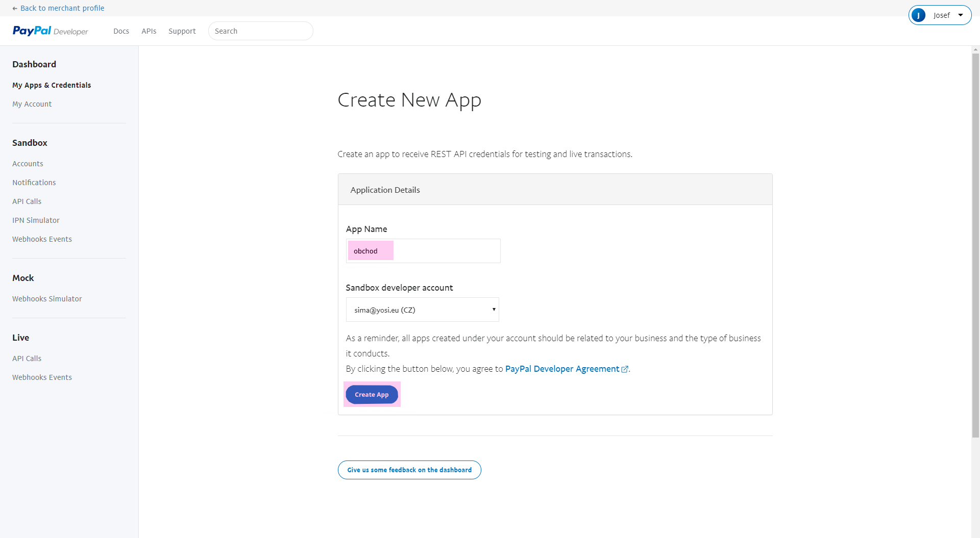Image resolution: width=980 pixels, height=538 pixels.
Task: Click the Sandbox section heading
Action: [30, 143]
